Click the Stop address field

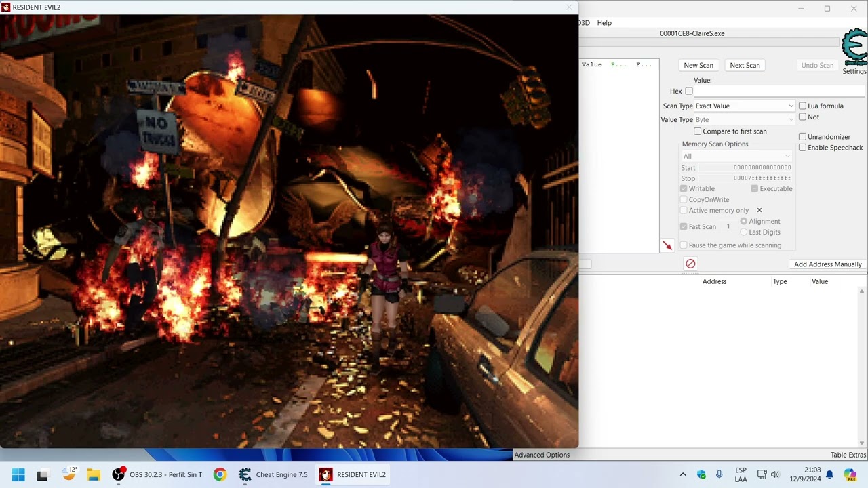point(762,178)
